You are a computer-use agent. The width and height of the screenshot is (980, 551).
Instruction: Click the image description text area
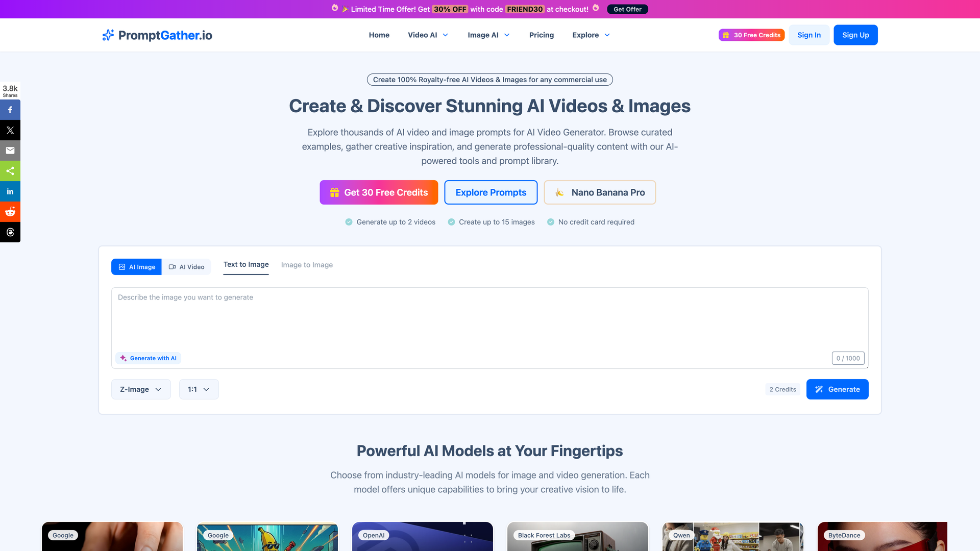(489, 321)
